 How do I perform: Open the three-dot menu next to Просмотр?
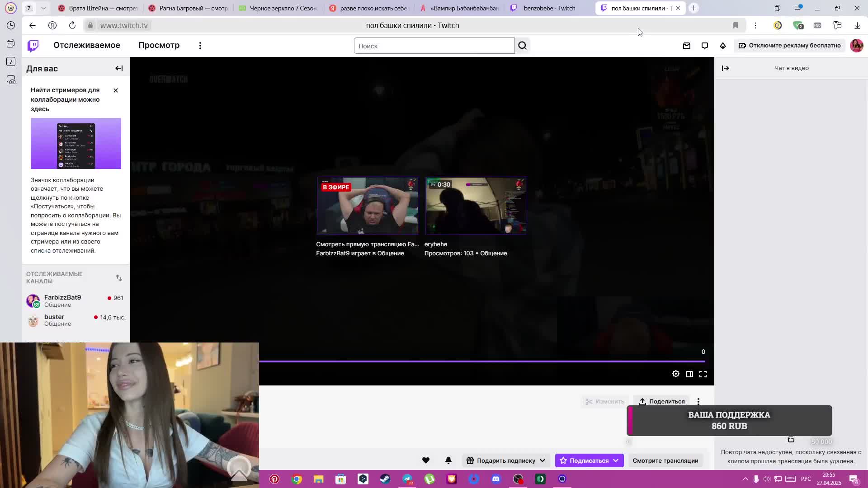point(200,46)
